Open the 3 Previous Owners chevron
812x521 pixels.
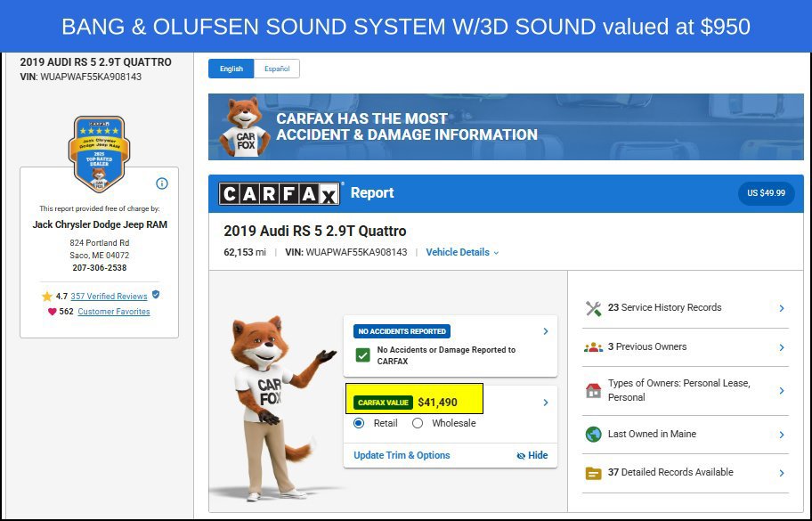(x=782, y=347)
